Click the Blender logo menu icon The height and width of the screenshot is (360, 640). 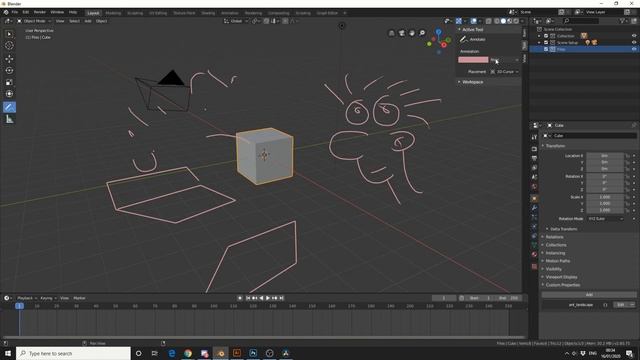tap(6, 13)
